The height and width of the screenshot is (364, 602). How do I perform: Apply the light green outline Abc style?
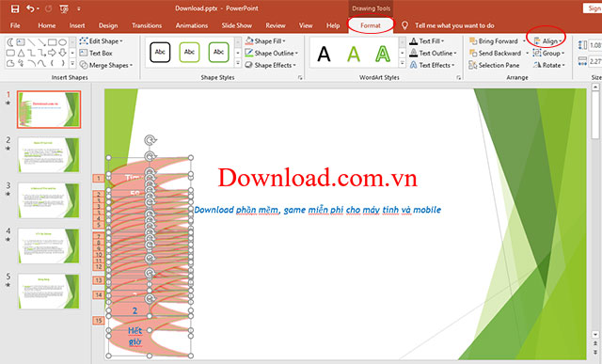[189, 53]
